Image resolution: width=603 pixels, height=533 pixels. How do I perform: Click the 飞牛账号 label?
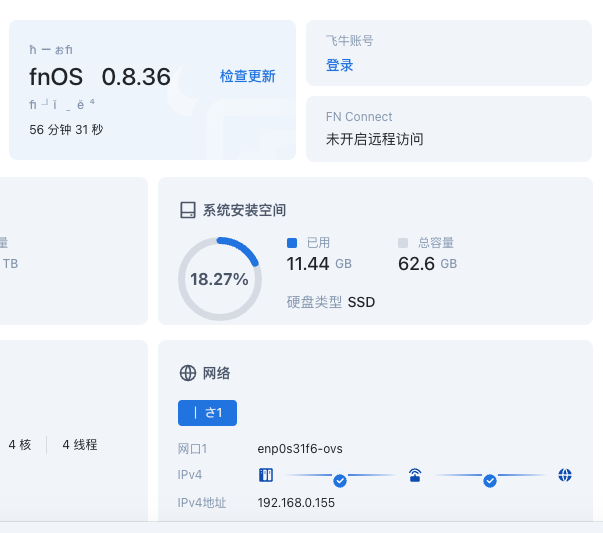[x=349, y=40]
